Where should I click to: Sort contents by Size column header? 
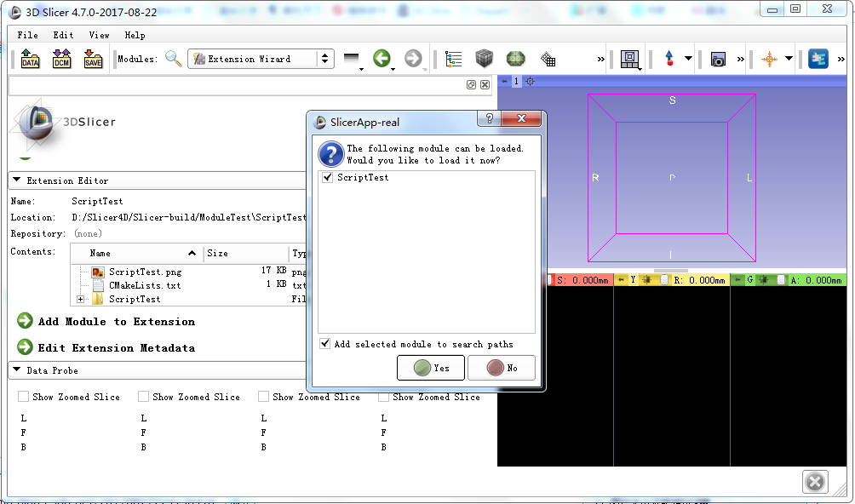pyautogui.click(x=246, y=253)
